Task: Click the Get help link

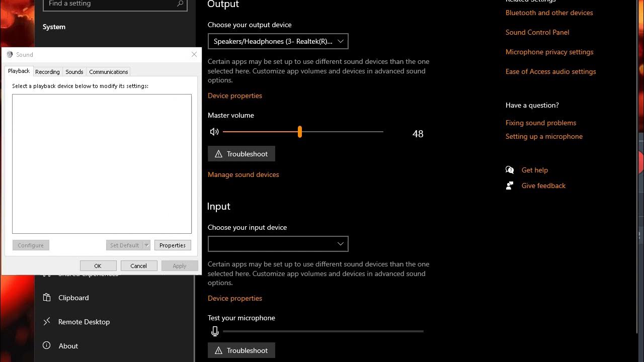Action: pyautogui.click(x=535, y=170)
